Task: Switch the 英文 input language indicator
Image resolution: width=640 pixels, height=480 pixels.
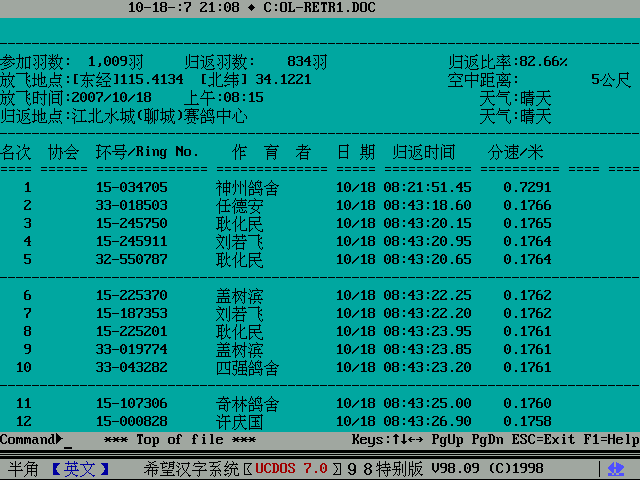Action: pyautogui.click(x=81, y=468)
